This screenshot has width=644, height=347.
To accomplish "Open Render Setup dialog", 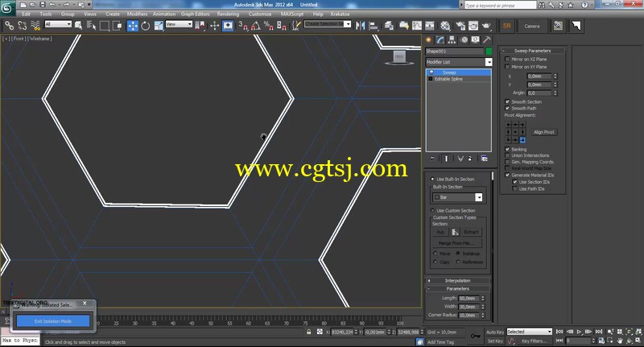I will 460,26.
